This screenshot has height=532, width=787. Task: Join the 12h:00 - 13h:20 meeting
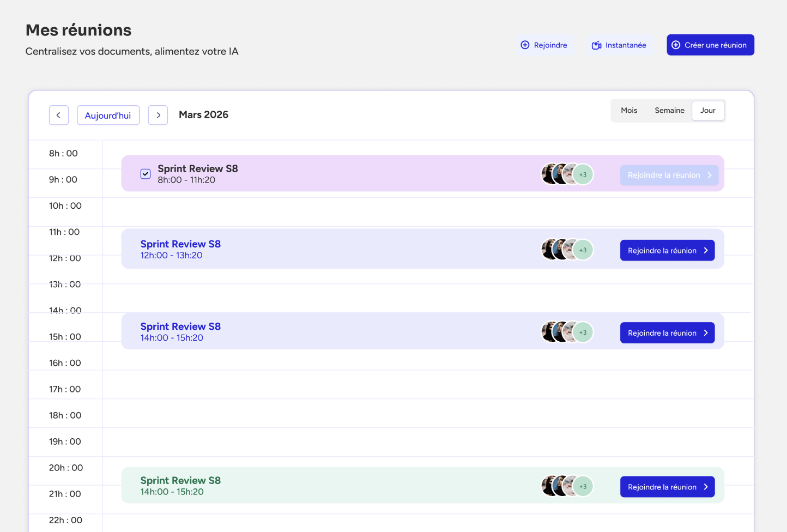click(x=667, y=250)
